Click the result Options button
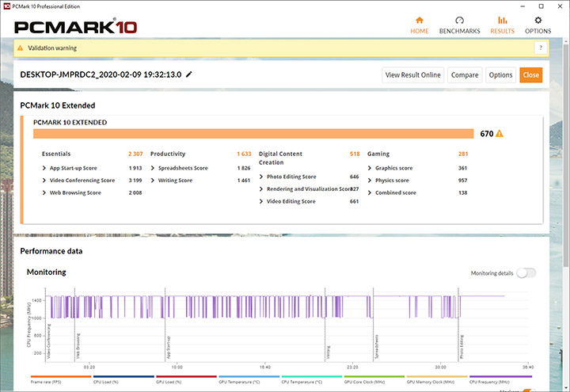The height and width of the screenshot is (392, 570). click(x=500, y=75)
